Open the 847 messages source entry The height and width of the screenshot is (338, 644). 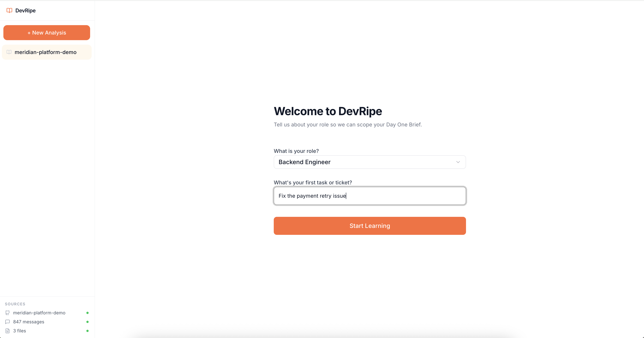(x=29, y=322)
